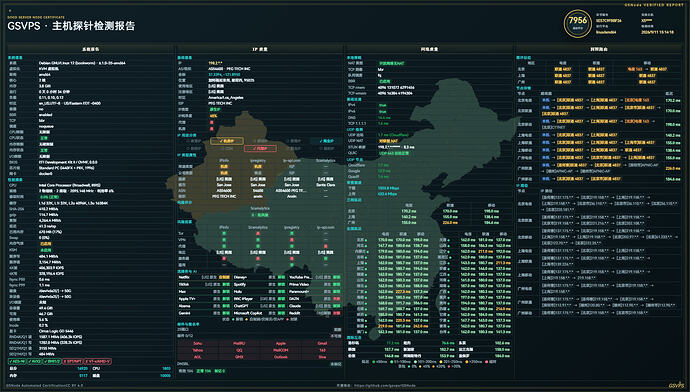Click the yellow-outlined IP type badge
Screen dimensions: 690x392
click(227, 141)
